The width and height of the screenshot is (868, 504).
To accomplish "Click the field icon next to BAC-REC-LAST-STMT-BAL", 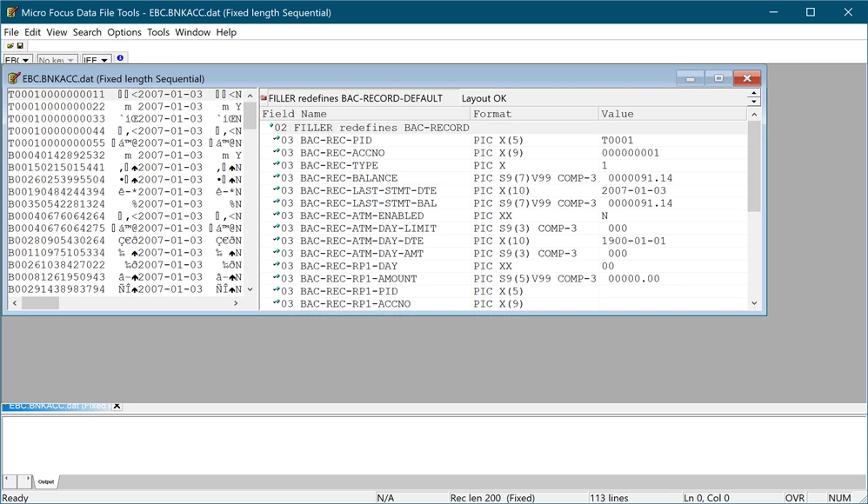I will click(x=277, y=202).
